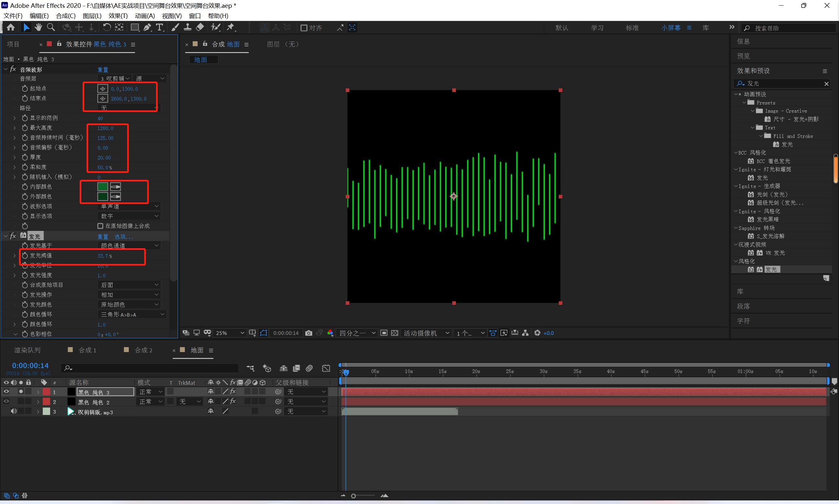
Task: Open the 动画(A) menu
Action: [x=145, y=16]
